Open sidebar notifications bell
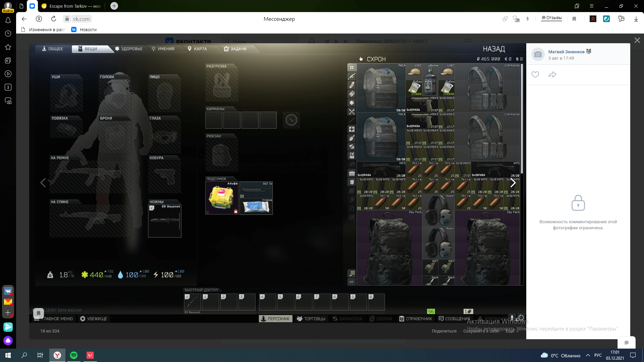Viewport: 644px width, 362px height. pyautogui.click(x=8, y=20)
